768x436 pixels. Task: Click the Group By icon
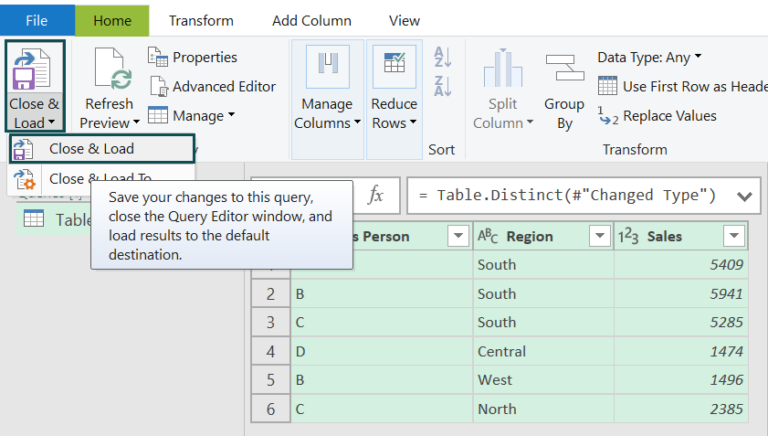click(564, 70)
